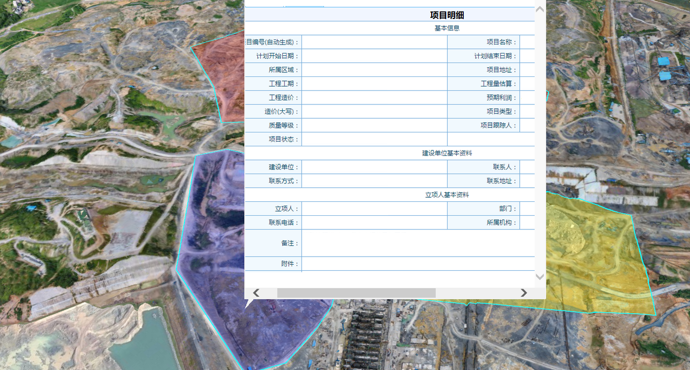The height and width of the screenshot is (370, 690).
Task: Click the 附件 attachment field
Action: click(418, 264)
